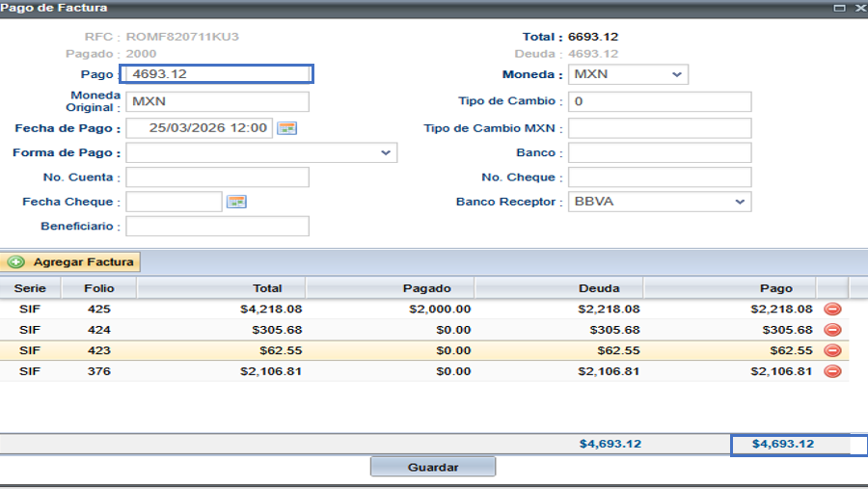Expand the Banco Receptor dropdown

tap(740, 202)
